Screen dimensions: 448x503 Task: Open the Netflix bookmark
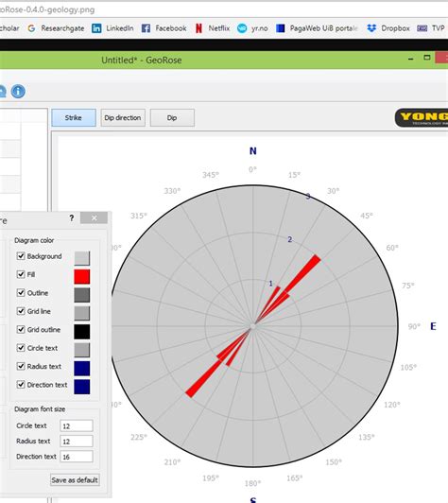pos(213,28)
